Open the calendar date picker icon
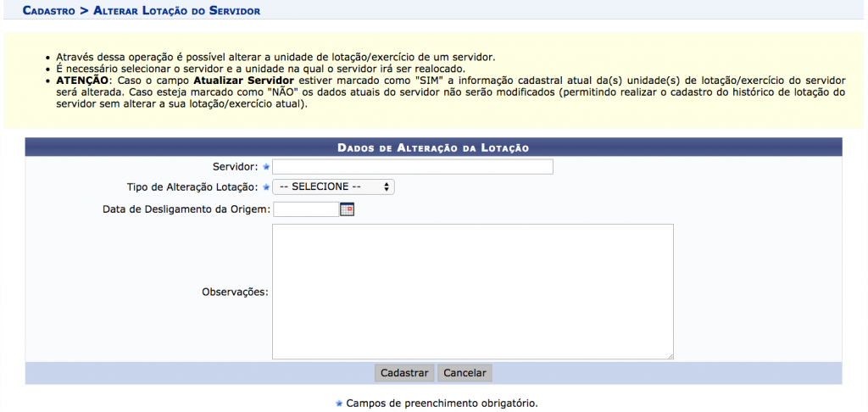 [x=346, y=209]
